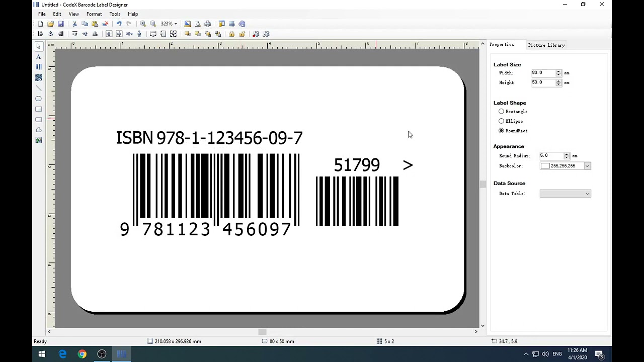Click into the Height input field
The width and height of the screenshot is (644, 362).
point(543,82)
